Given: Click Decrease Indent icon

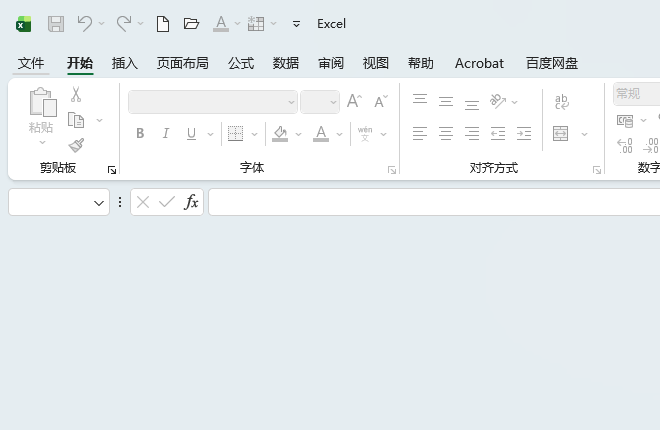Looking at the screenshot, I should [498, 134].
